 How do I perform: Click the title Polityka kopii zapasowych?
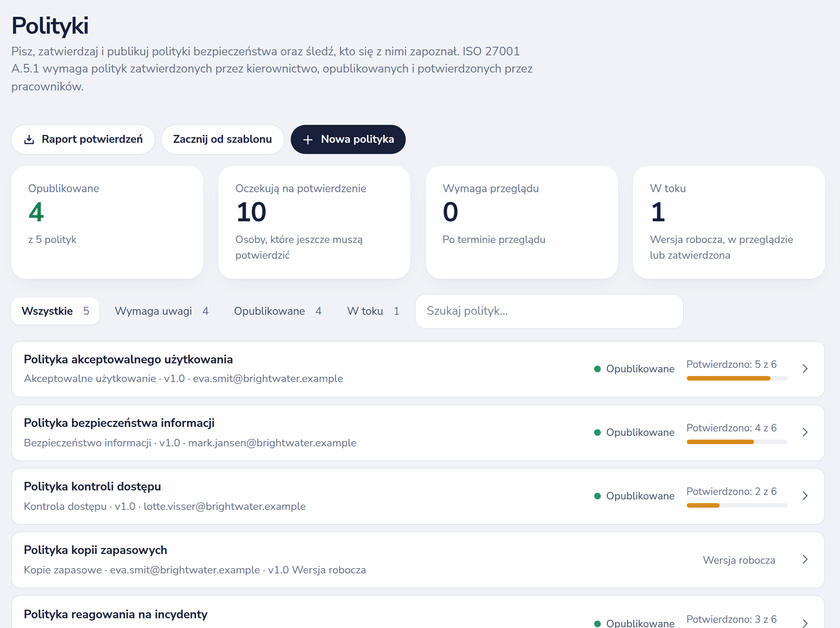95,550
